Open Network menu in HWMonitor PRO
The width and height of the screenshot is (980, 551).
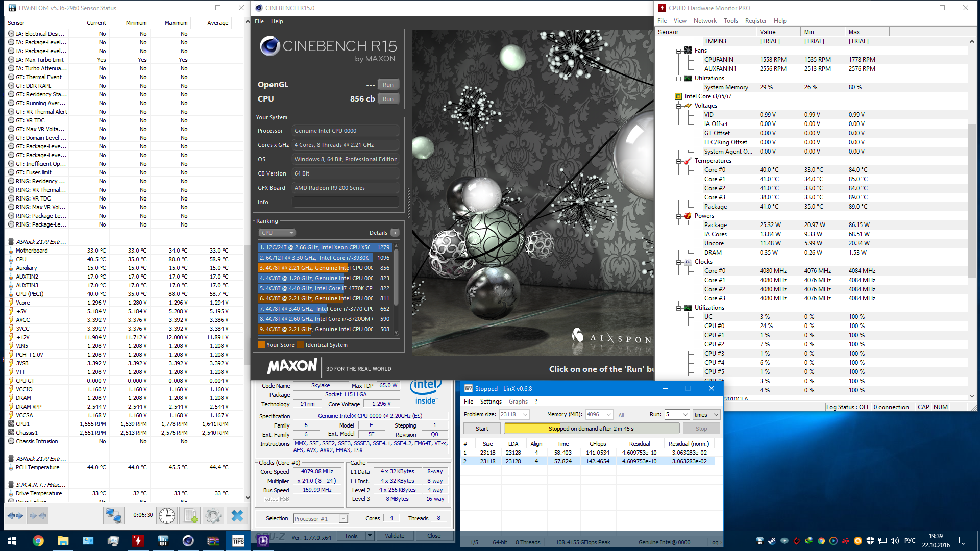click(x=704, y=21)
